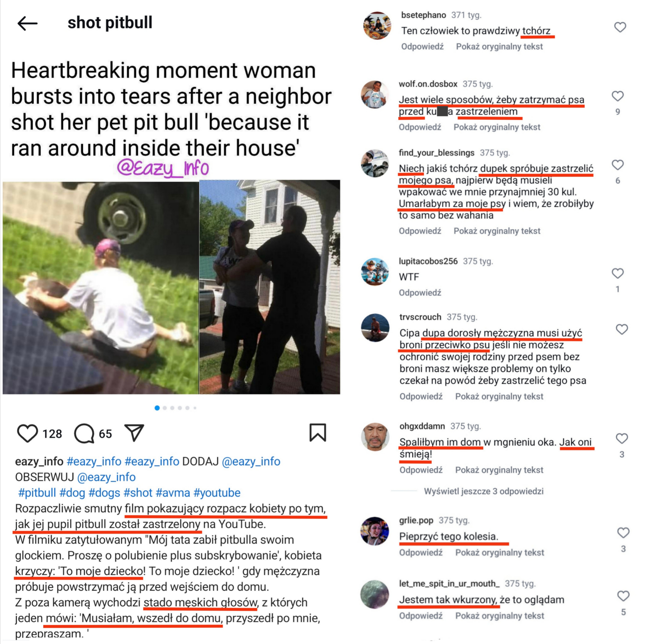Expand 'Wyświetl jeszcze 3 odpowiedzi' replies
The image size is (645, 644).
[x=483, y=491]
